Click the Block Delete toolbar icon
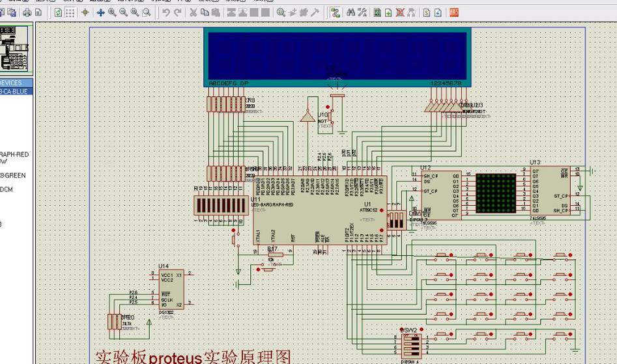The width and height of the screenshot is (617, 364). coord(266,12)
